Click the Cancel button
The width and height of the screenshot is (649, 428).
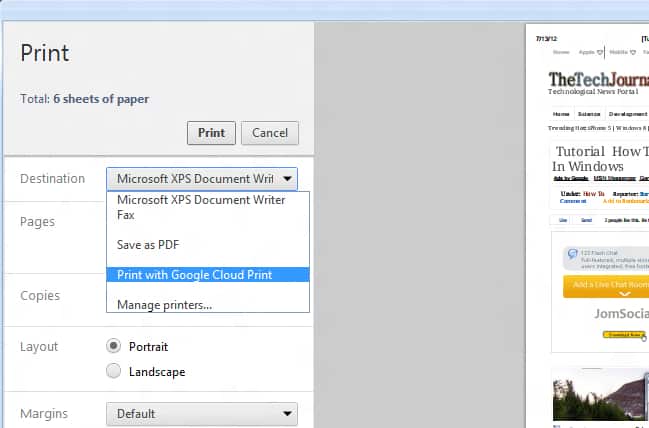pyautogui.click(x=270, y=133)
